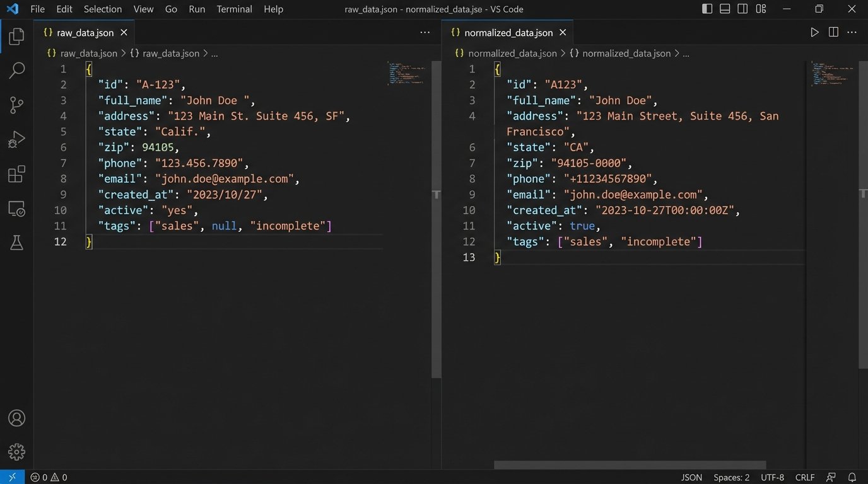The height and width of the screenshot is (484, 868).
Task: Toggle the secondary side bar layout button
Action: point(742,9)
